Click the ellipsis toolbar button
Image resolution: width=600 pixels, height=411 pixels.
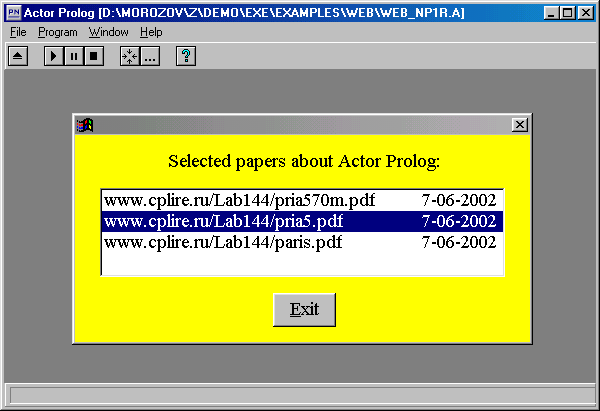150,56
